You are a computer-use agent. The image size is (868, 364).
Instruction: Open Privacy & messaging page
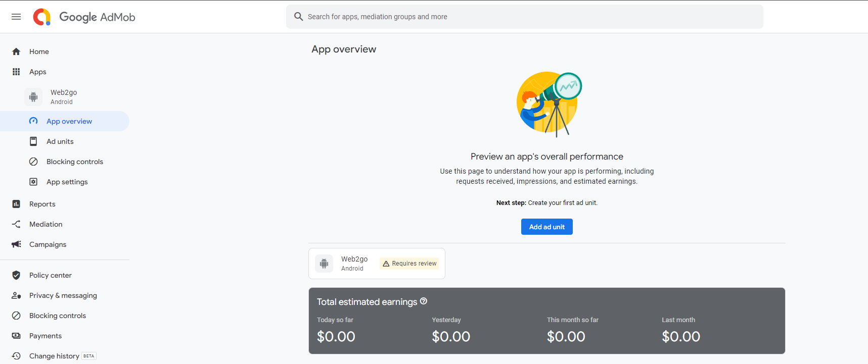click(63, 295)
